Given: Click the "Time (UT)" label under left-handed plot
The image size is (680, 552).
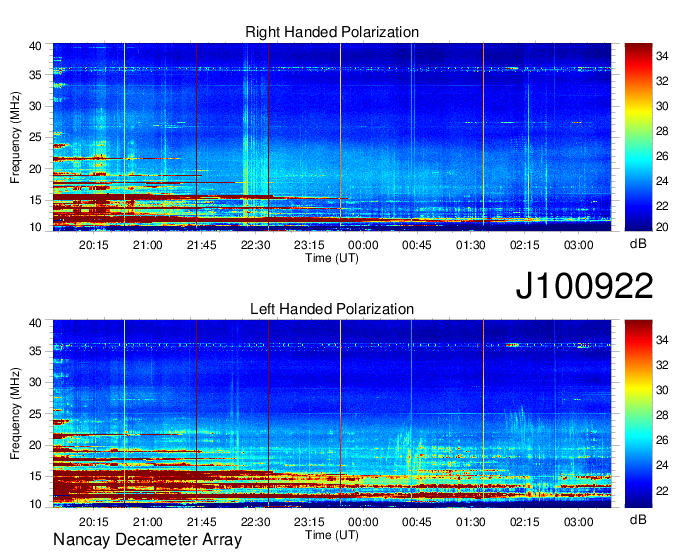Looking at the screenshot, I should (x=332, y=535).
